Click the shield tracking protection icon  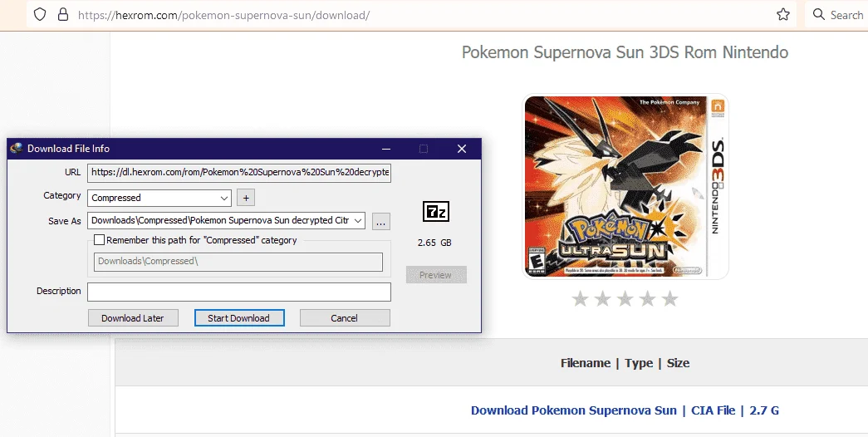pos(40,14)
